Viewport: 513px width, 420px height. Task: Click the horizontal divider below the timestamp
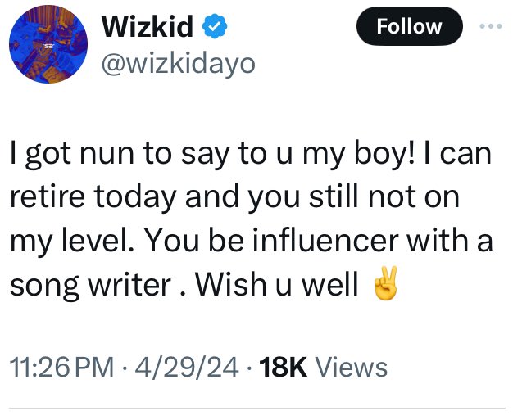[256, 407]
